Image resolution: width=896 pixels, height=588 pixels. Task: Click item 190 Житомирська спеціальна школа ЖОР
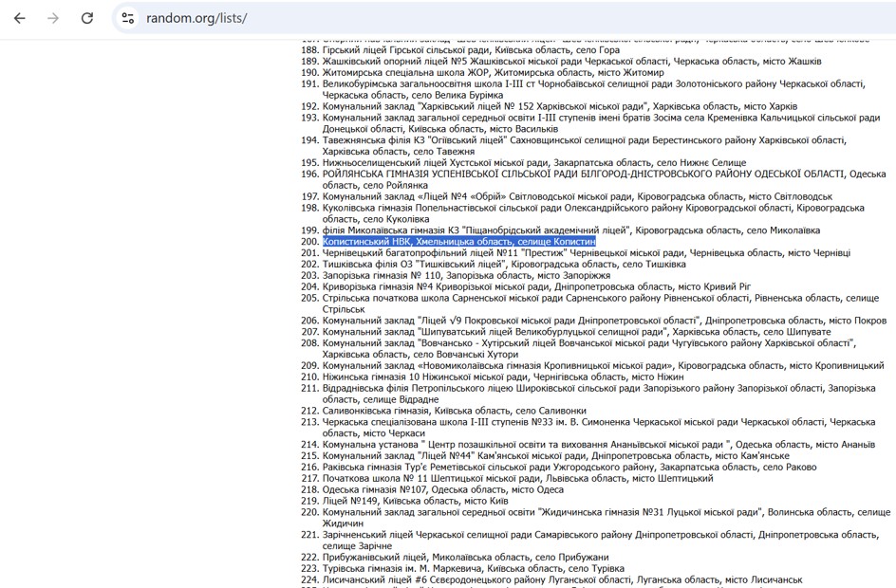pos(493,72)
